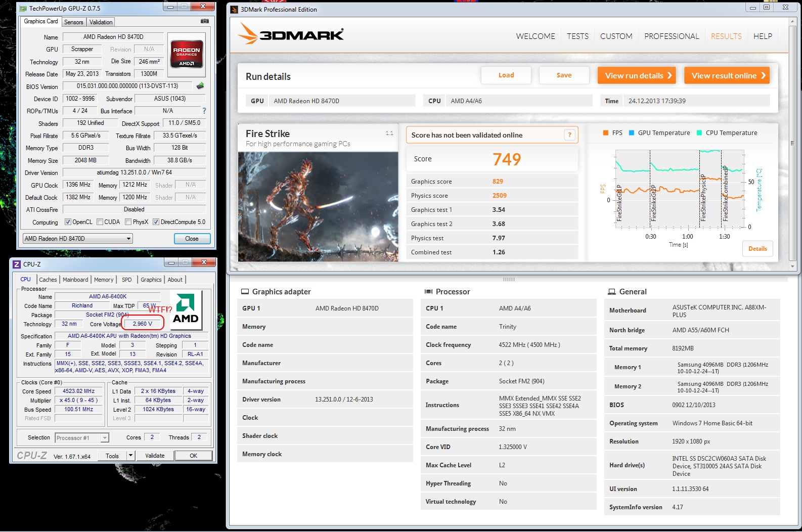This screenshot has width=802, height=532.
Task: Click the Core Voltage value 2.960 V
Action: [143, 324]
